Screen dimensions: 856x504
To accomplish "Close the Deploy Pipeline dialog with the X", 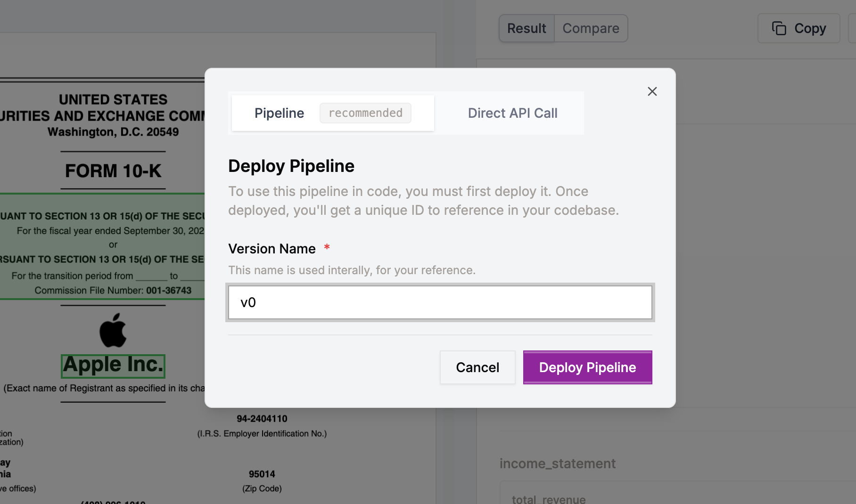I will pyautogui.click(x=652, y=91).
